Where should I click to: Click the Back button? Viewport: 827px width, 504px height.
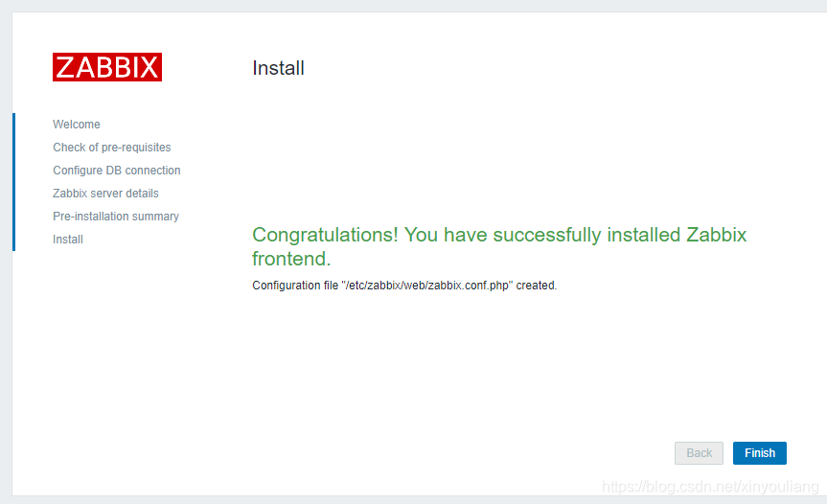(x=699, y=453)
